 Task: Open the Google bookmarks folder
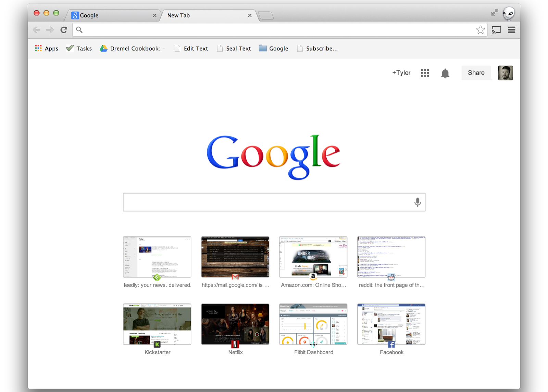click(x=273, y=49)
